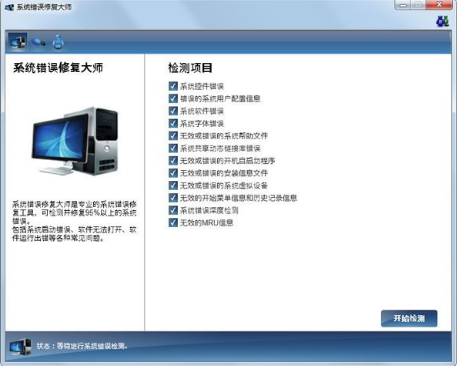The height and width of the screenshot is (366, 458).
Task: Uncheck the 系统字体错误 option
Action: click(x=173, y=123)
